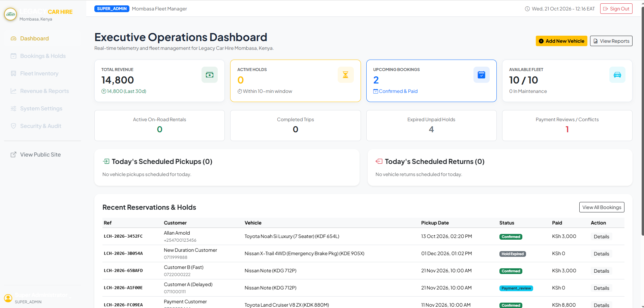Viewport: 644px width, 308px height.
Task: Open Dashboard in the sidebar
Action: (42, 38)
